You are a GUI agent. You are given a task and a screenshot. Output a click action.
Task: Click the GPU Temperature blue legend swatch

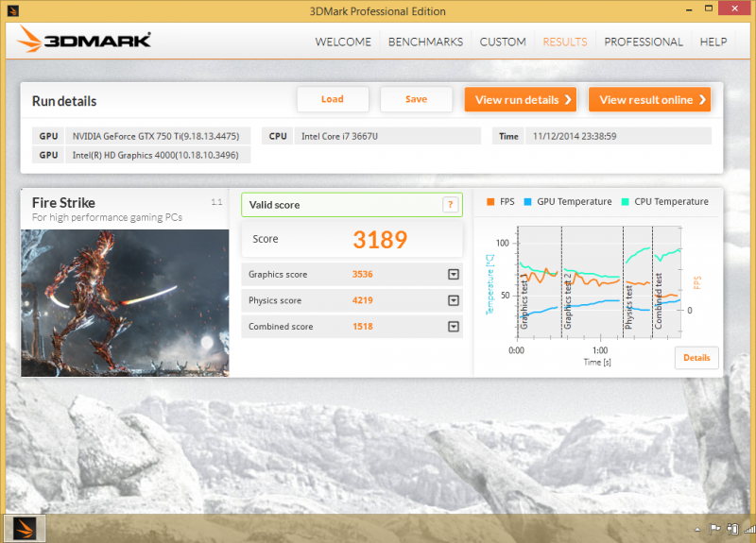[527, 202]
